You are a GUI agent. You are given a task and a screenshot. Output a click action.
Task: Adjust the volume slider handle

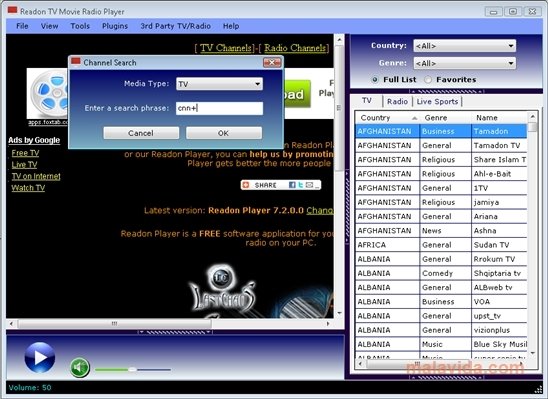pos(132,369)
